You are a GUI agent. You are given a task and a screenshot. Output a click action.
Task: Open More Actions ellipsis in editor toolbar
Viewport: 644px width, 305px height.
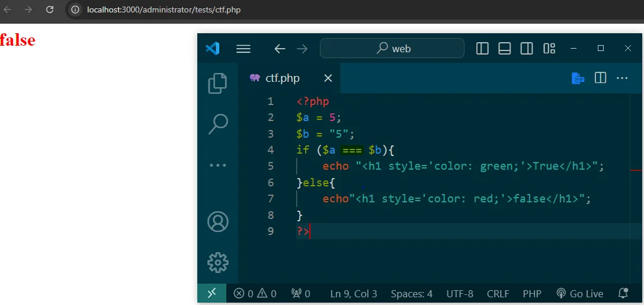(x=622, y=78)
